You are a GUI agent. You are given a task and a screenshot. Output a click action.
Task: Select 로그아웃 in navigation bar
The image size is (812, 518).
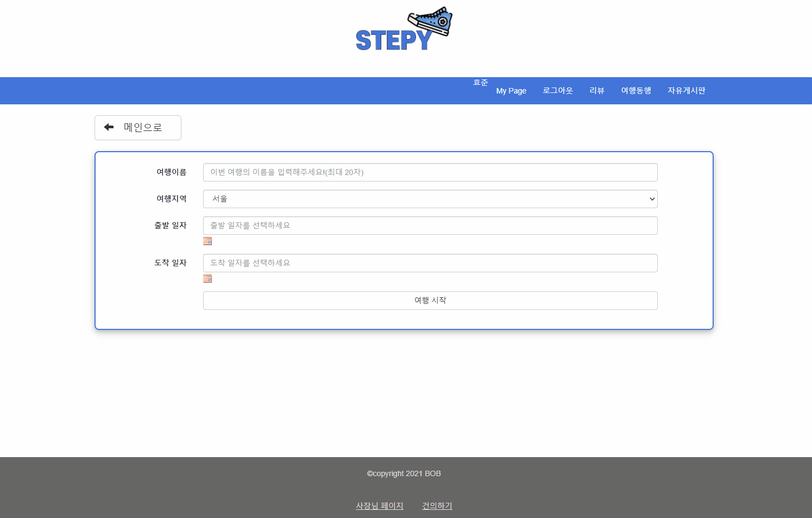[x=558, y=91]
